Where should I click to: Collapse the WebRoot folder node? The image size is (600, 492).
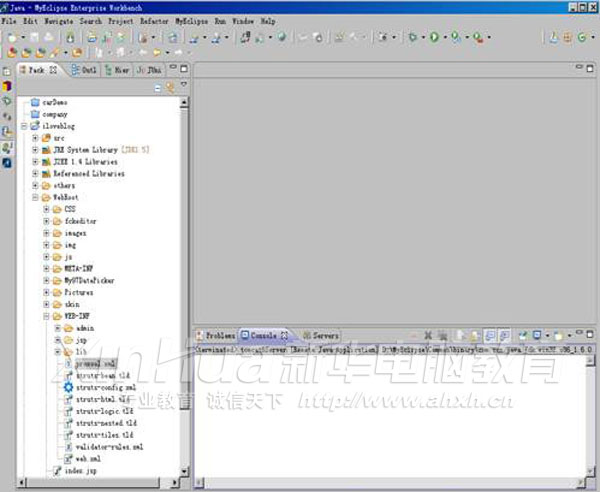[35, 197]
